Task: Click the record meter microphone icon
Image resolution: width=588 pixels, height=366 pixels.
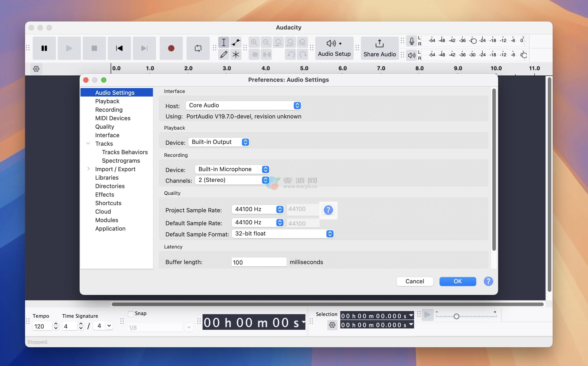Action: (x=411, y=41)
